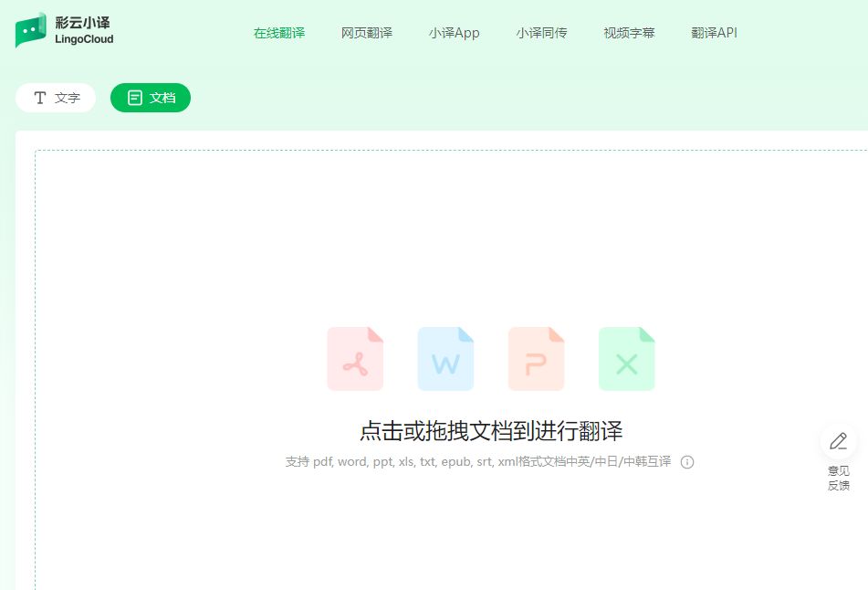This screenshot has height=590, width=868.
Task: Click 点击或拖拽文档到进行翻译 upload prompt
Action: 491,431
